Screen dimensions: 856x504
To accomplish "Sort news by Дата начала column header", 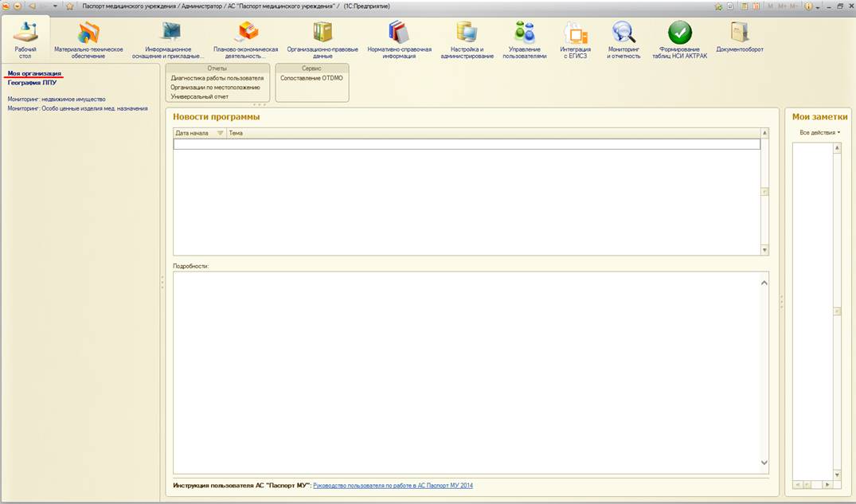I will pyautogui.click(x=192, y=133).
